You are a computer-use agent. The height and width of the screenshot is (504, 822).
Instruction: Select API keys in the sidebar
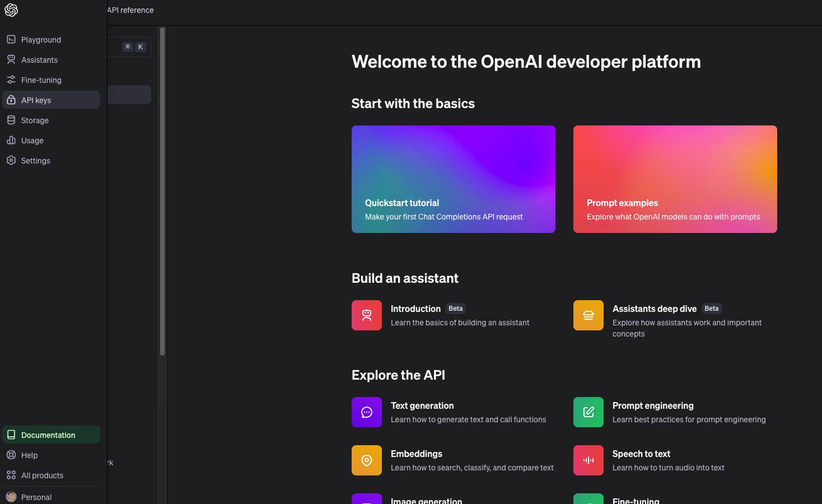(52, 100)
